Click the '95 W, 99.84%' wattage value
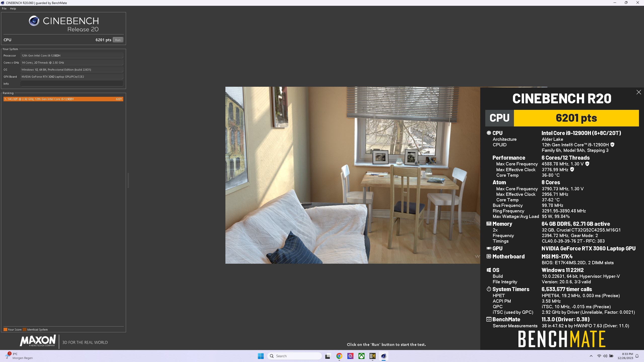Viewport: 644px width, 362px height. [x=556, y=216]
